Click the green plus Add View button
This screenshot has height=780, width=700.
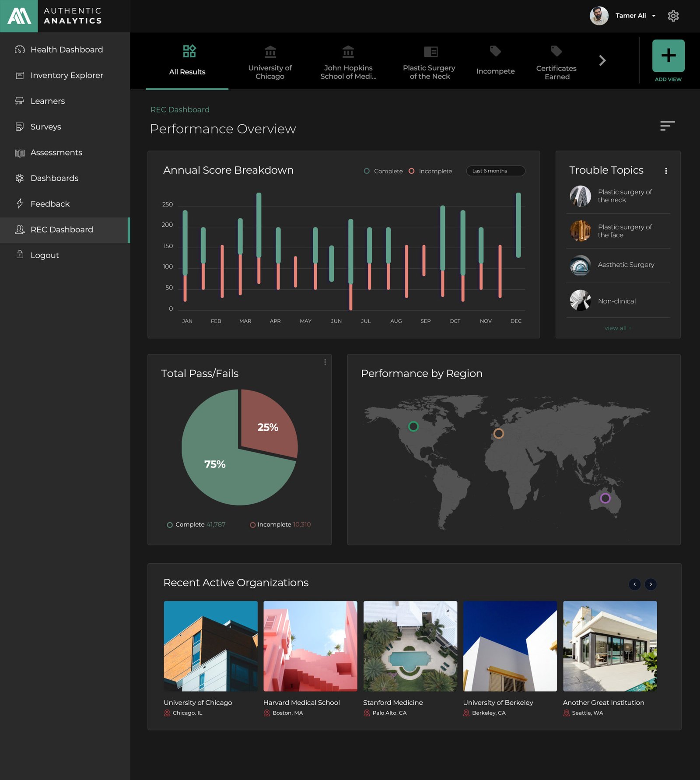click(668, 56)
